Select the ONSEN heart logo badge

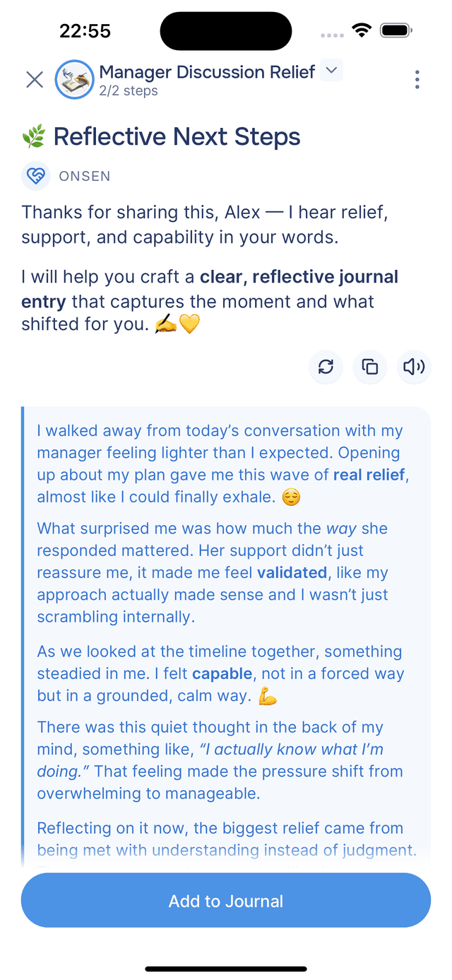pos(35,175)
